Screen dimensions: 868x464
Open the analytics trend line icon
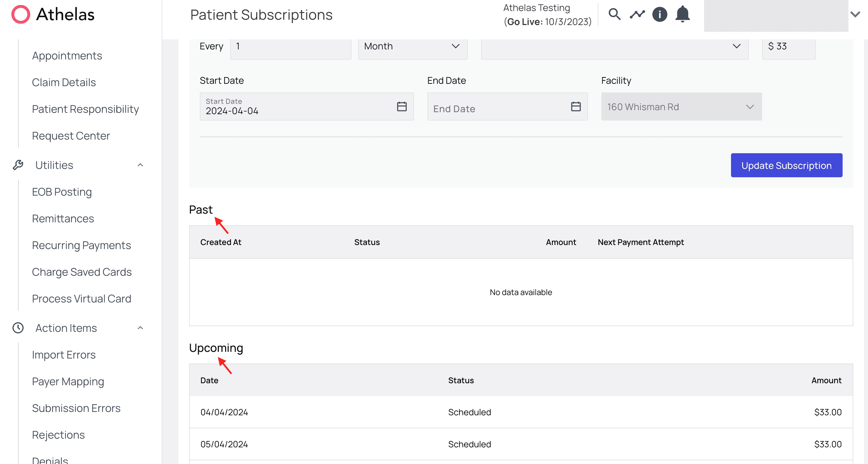[x=637, y=14]
